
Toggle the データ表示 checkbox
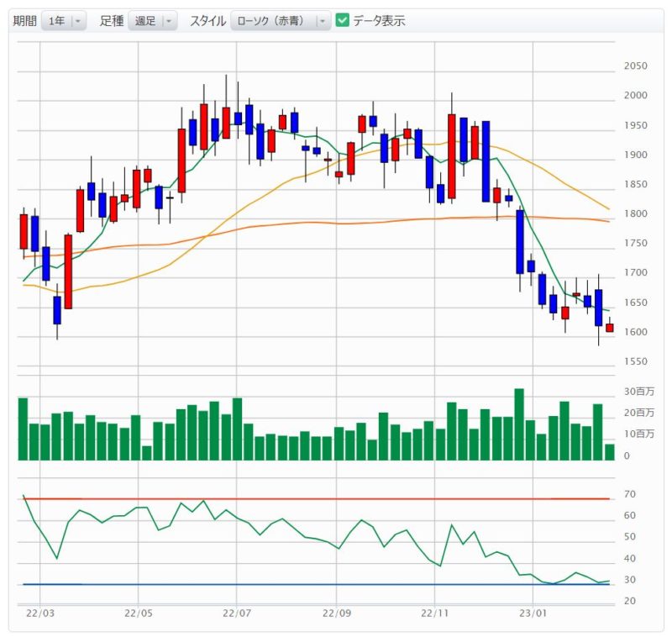[x=343, y=20]
